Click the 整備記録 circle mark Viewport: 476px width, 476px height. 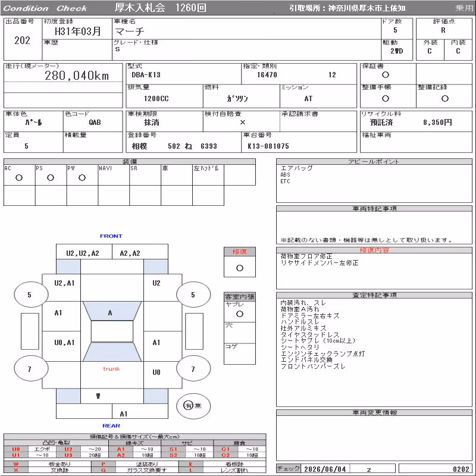click(444, 98)
